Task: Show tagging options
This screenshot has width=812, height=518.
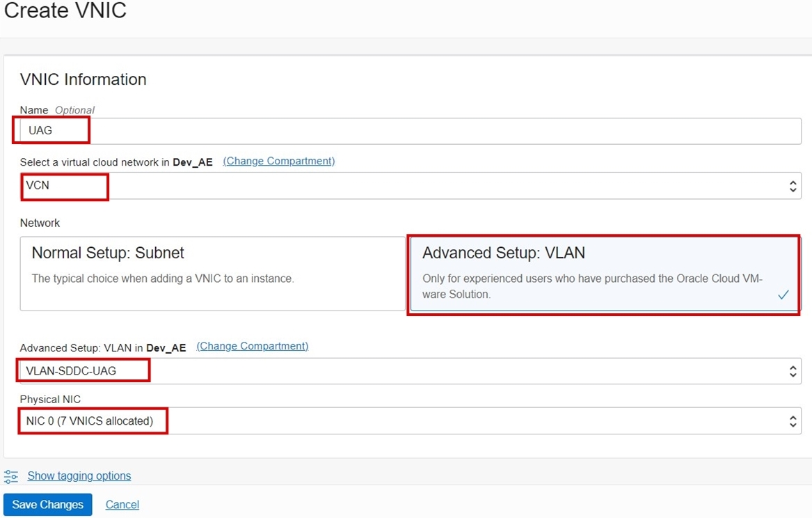Action: (79, 476)
